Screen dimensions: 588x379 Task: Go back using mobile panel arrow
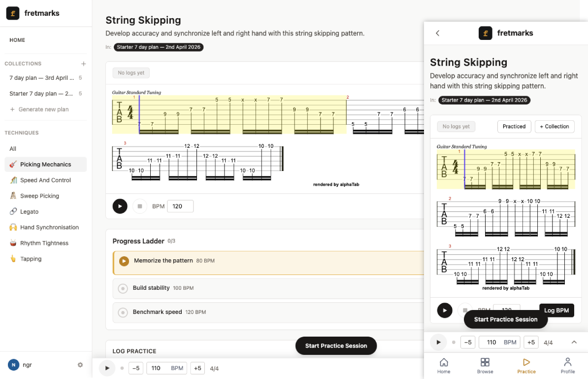437,33
